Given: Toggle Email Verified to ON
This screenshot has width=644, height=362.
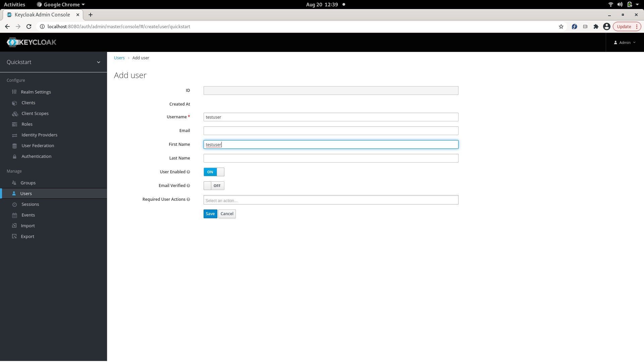Looking at the screenshot, I should tap(214, 185).
